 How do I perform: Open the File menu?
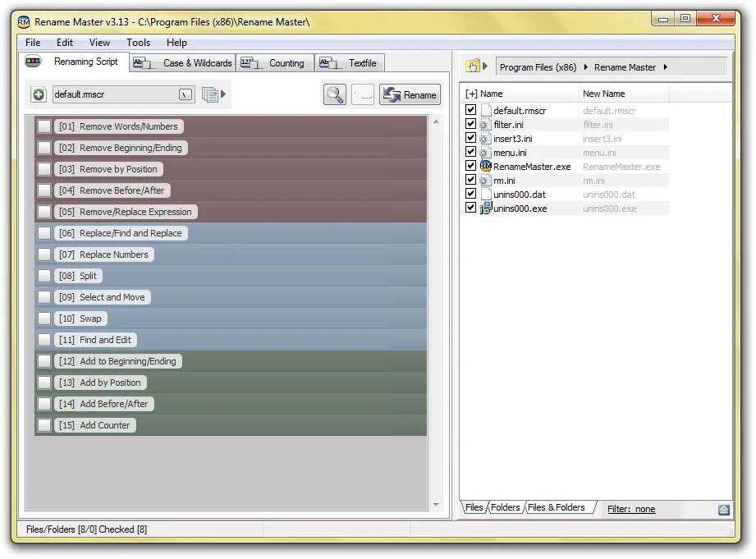pos(33,43)
